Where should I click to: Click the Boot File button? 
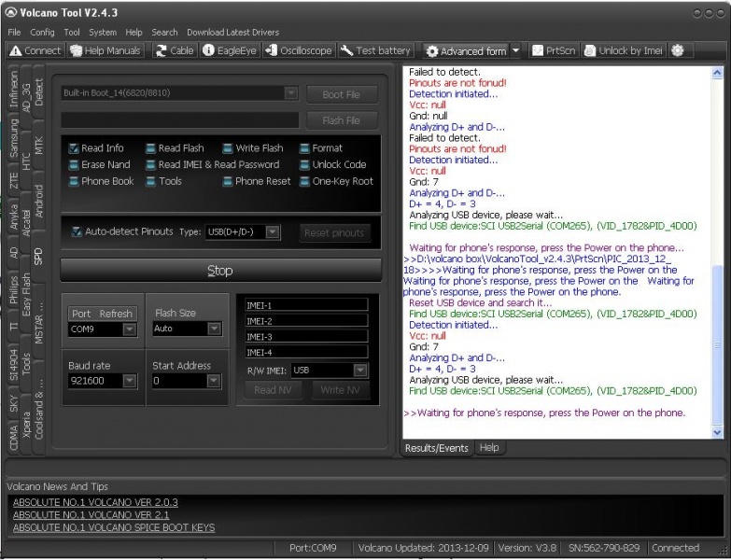click(342, 94)
